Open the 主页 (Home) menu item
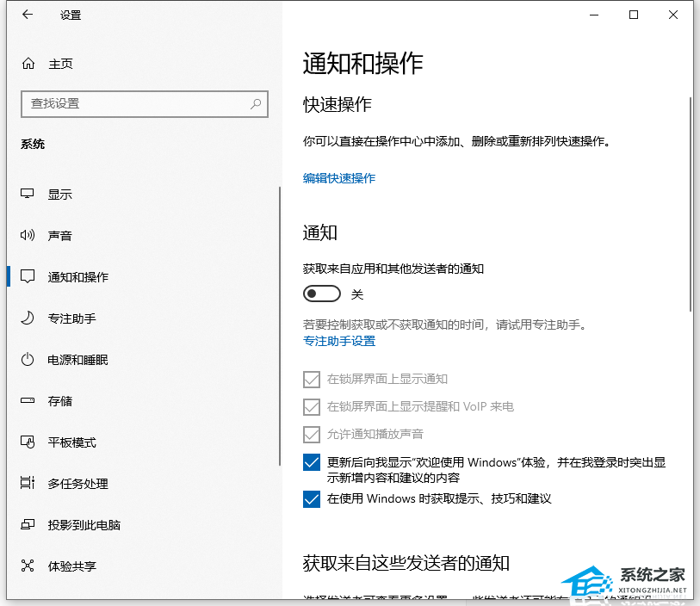This screenshot has height=606, width=700. 47,63
